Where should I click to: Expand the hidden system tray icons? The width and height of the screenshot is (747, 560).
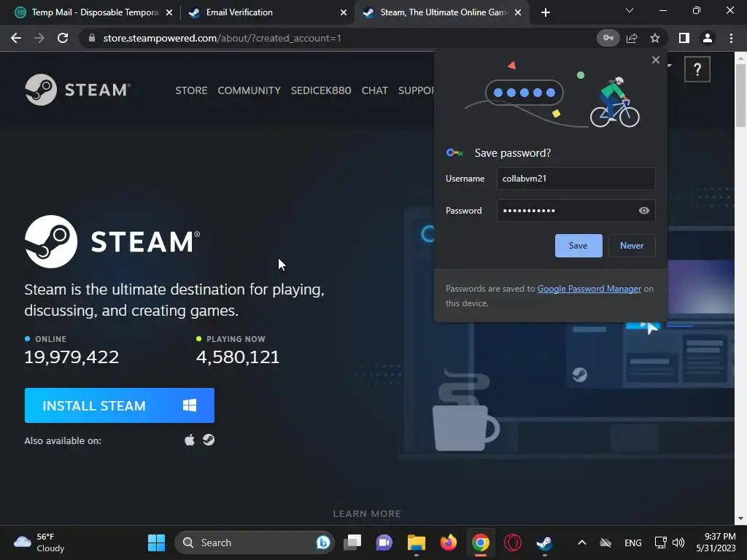[581, 542]
